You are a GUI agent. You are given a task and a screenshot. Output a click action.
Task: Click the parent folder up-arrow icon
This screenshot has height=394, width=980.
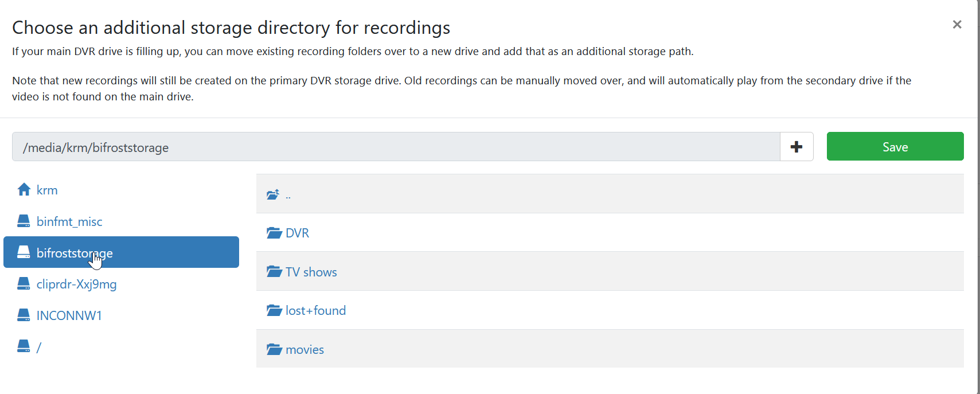point(273,195)
